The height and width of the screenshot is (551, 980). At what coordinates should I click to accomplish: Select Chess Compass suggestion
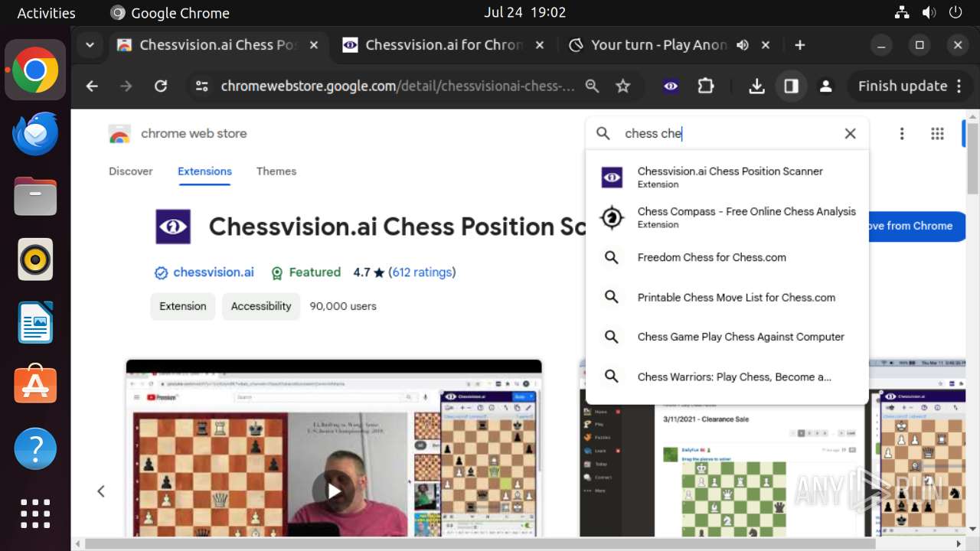[727, 217]
